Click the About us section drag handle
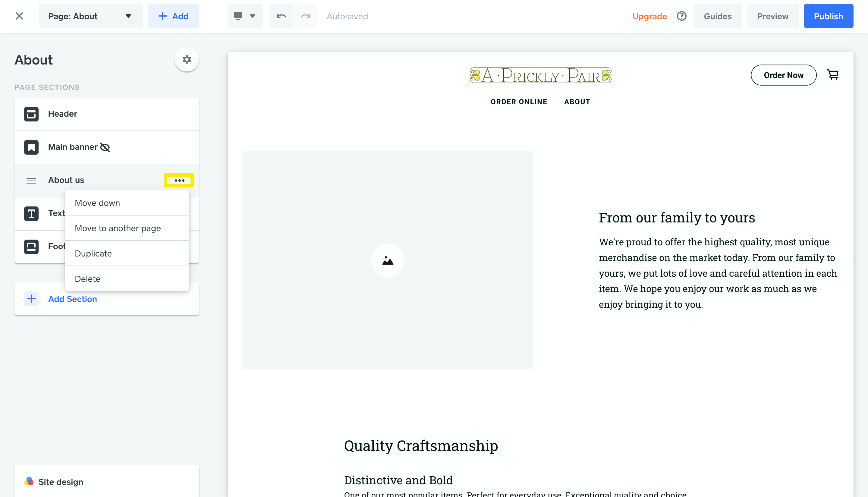This screenshot has height=497, width=868. pyautogui.click(x=31, y=180)
